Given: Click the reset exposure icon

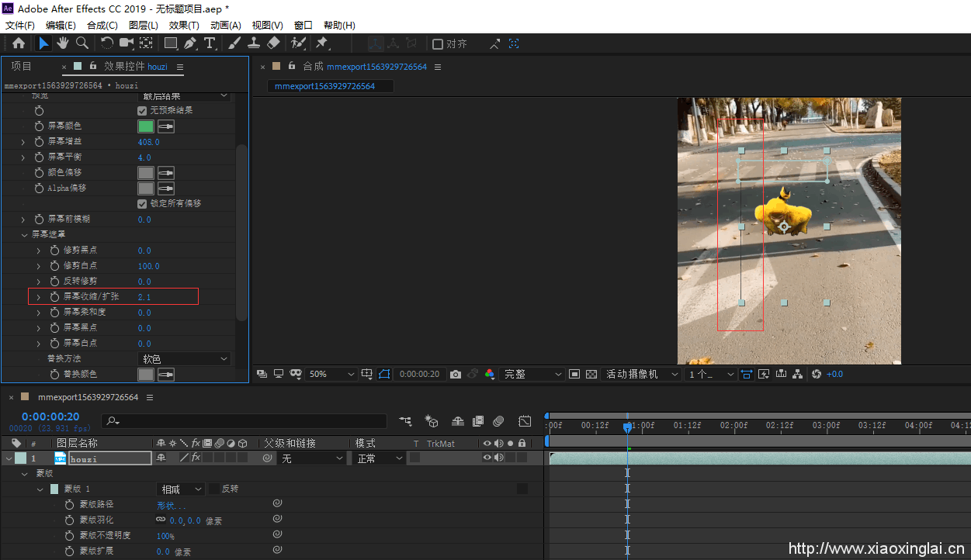Looking at the screenshot, I should 816,374.
